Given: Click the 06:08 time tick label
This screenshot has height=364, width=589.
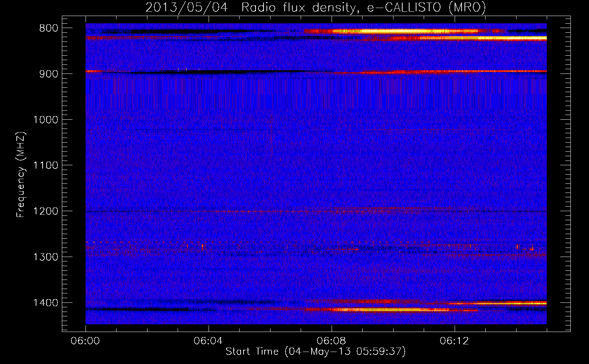Looking at the screenshot, I should pos(331,341).
